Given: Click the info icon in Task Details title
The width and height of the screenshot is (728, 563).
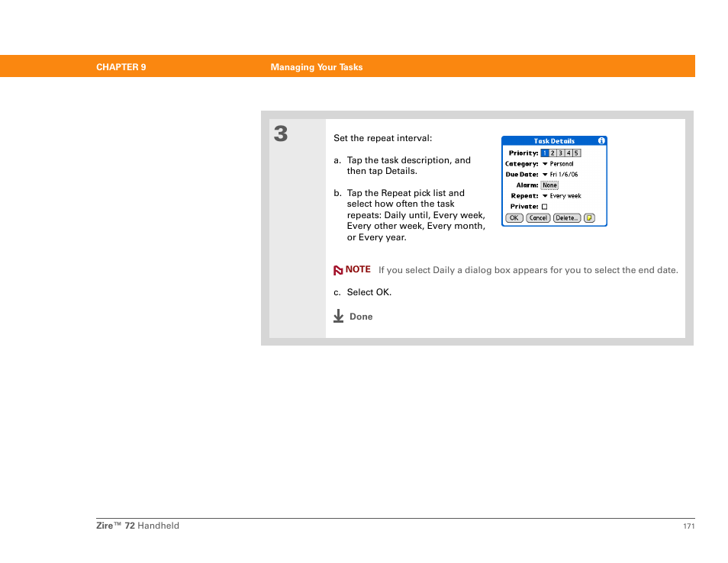Looking at the screenshot, I should coord(601,140).
